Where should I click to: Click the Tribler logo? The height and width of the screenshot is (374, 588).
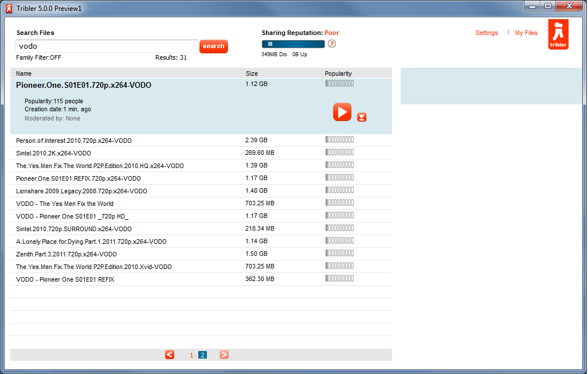tap(558, 34)
